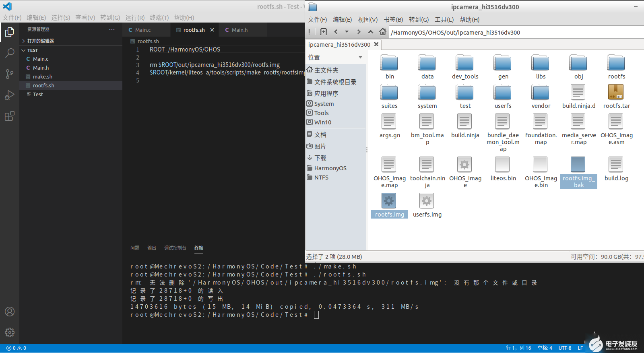Go back in file manager toolbar
The width and height of the screenshot is (644, 353).
pyautogui.click(x=336, y=32)
